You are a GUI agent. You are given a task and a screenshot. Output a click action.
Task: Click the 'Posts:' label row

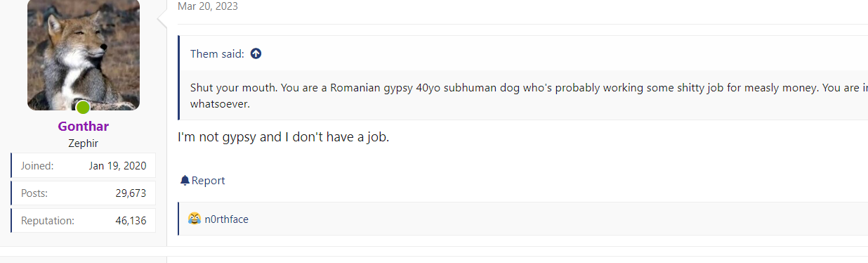pyautogui.click(x=84, y=193)
